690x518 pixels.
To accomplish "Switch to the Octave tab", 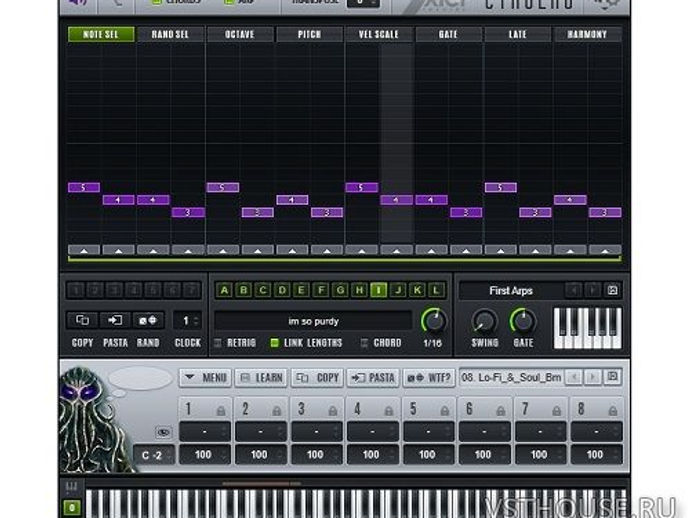I will (240, 34).
